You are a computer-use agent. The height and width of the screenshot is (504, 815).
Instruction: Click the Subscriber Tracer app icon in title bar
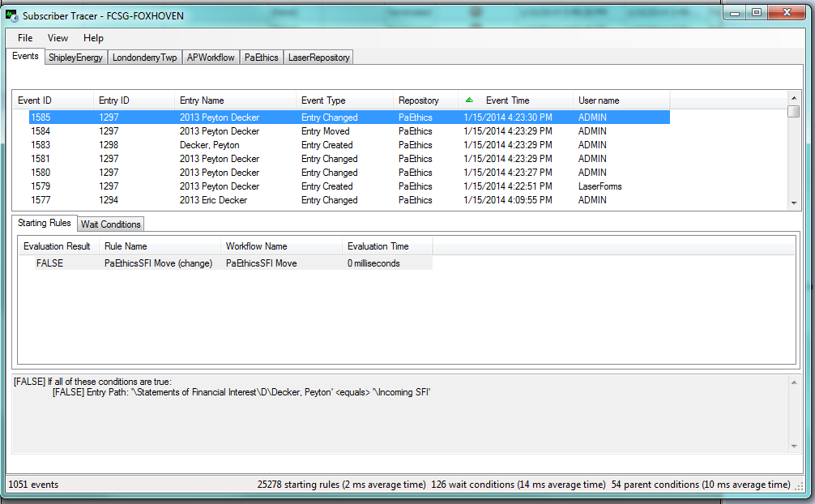pos(11,15)
